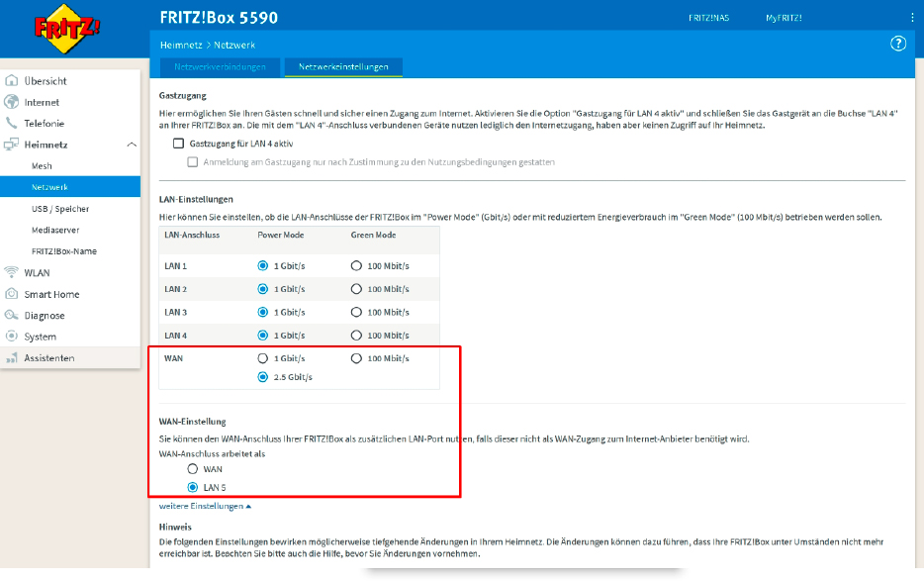Click the Internet globe icon
Viewport: 924px width, 583px height.
point(11,101)
